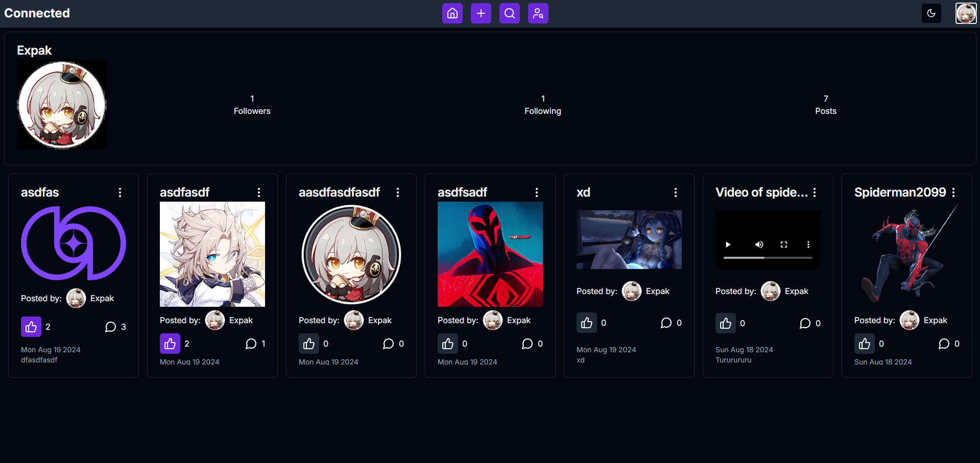Open the xd post image
Image resolution: width=980 pixels, height=463 pixels.
tap(629, 240)
